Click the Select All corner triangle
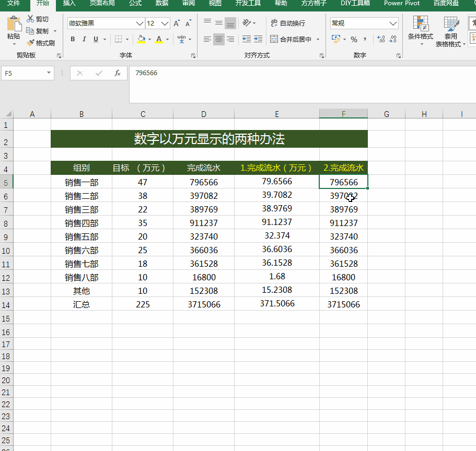The width and height of the screenshot is (476, 451). (8, 114)
